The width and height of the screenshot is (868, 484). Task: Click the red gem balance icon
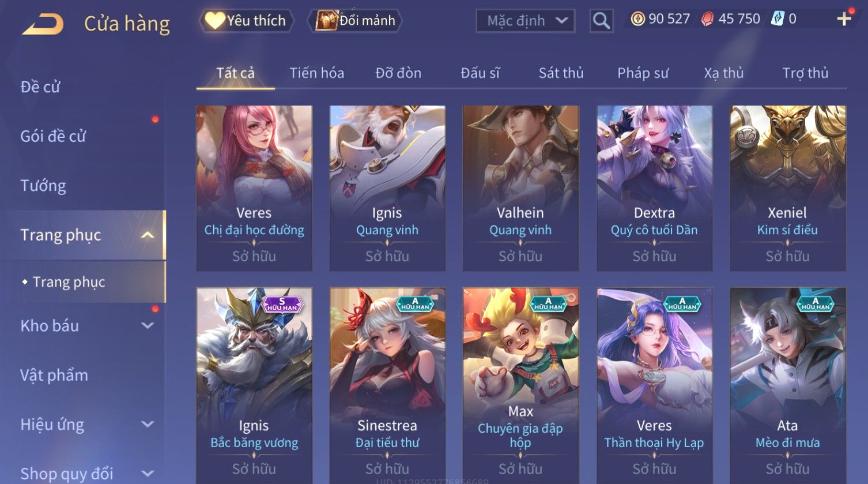[x=707, y=20]
